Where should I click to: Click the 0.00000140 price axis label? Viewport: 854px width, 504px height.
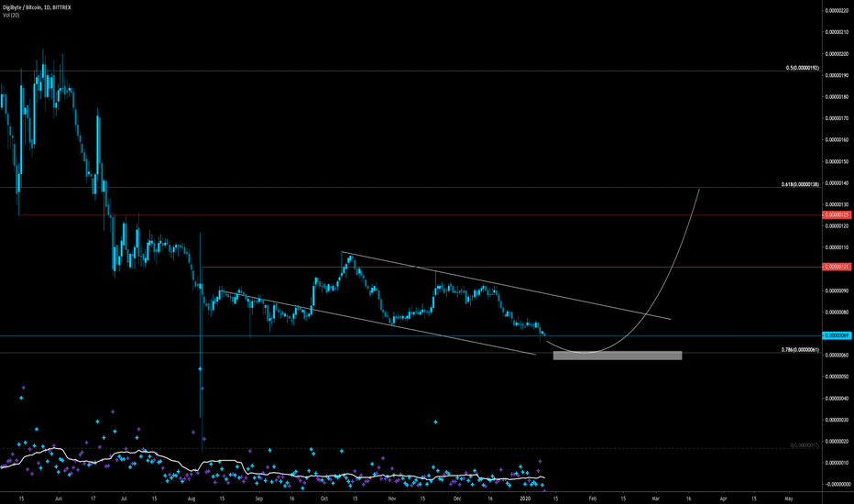click(838, 183)
